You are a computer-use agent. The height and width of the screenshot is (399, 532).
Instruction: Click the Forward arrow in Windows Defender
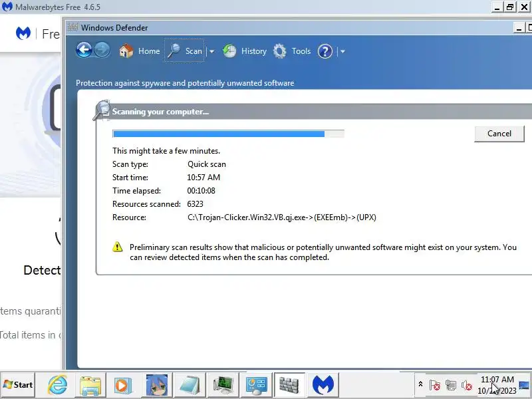[x=102, y=51]
